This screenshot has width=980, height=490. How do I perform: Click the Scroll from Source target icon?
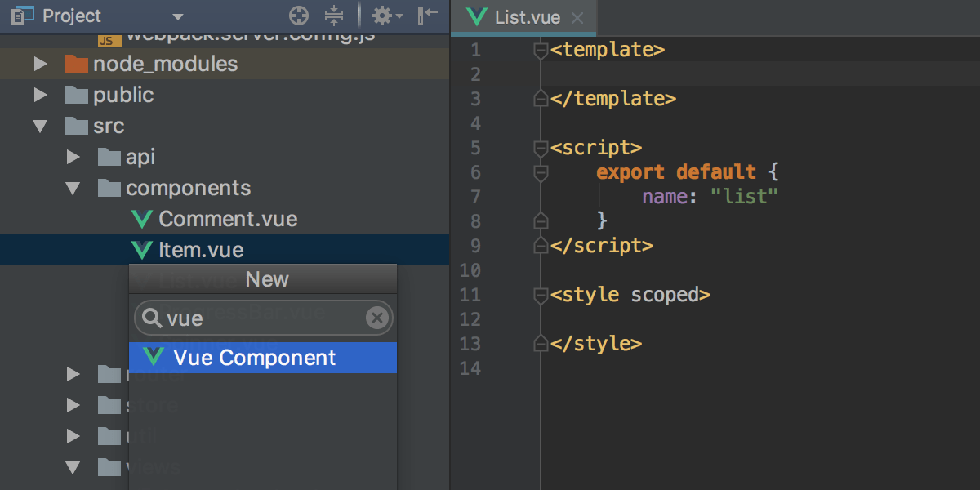point(298,16)
